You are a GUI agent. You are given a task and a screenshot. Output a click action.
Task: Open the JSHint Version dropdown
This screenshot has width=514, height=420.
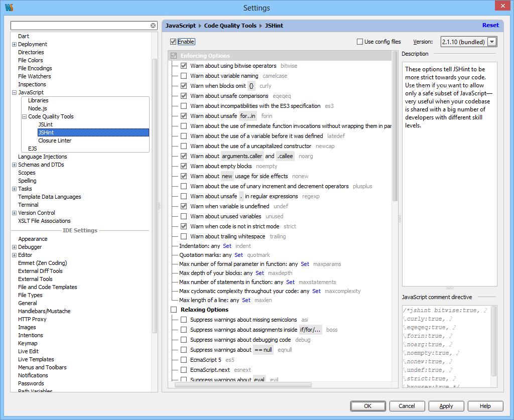[x=492, y=42]
